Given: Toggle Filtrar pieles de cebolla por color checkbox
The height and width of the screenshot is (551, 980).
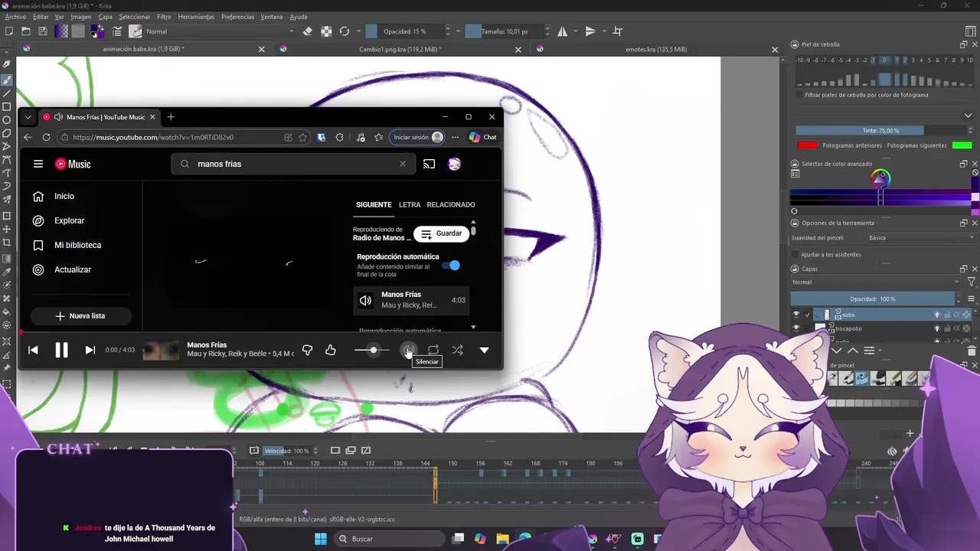Looking at the screenshot, I should coord(799,95).
